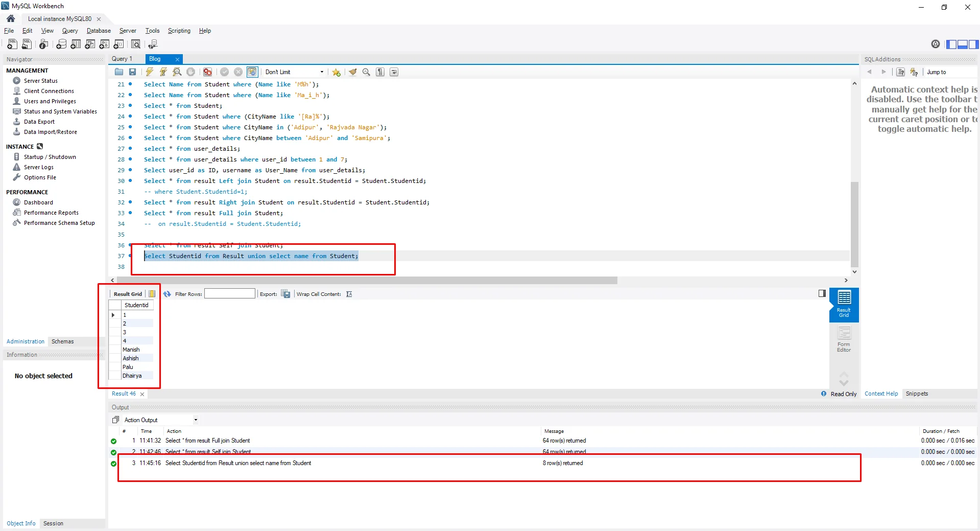This screenshot has height=531, width=980.
Task: Switch to the Query 1 tab
Action: point(122,59)
